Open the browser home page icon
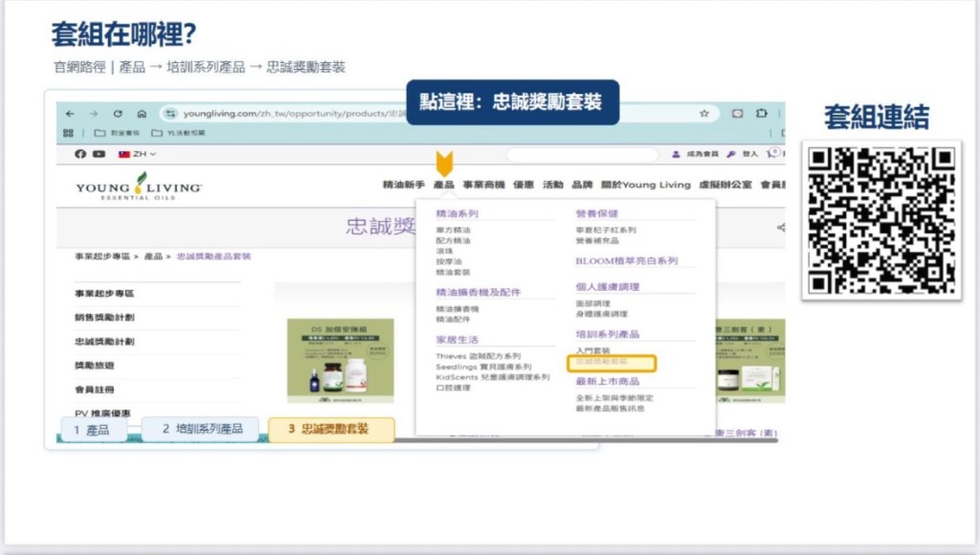Screen dimensions: 980x555 142,114
